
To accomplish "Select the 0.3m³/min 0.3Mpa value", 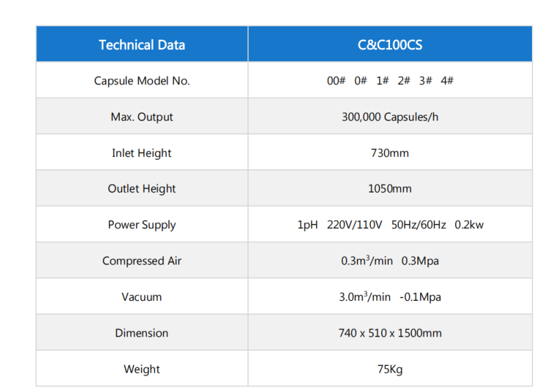I will [x=390, y=261].
